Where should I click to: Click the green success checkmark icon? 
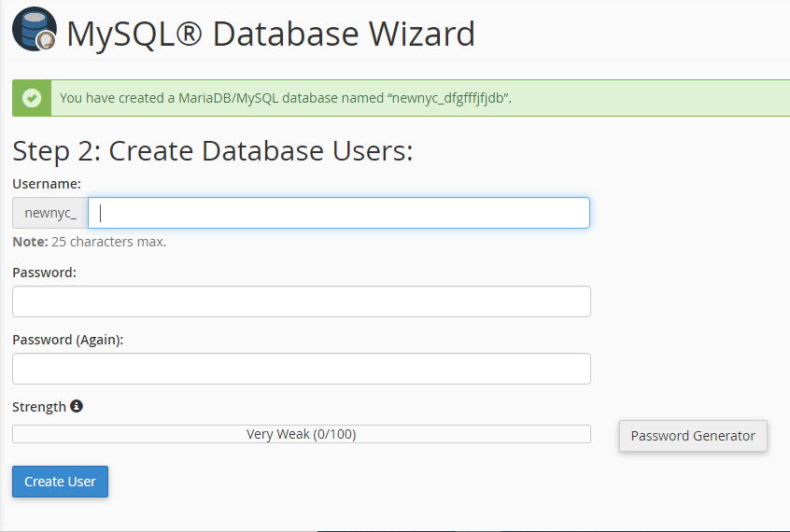[32, 98]
